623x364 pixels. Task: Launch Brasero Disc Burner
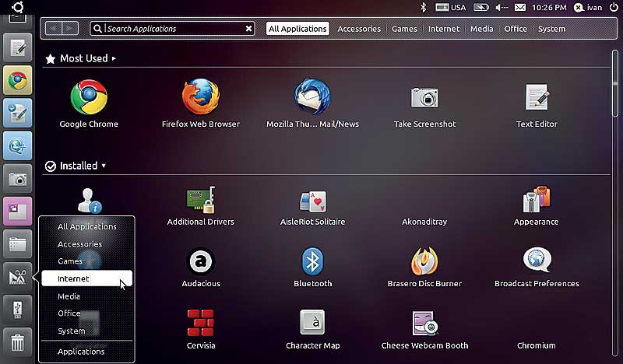pyautogui.click(x=424, y=267)
